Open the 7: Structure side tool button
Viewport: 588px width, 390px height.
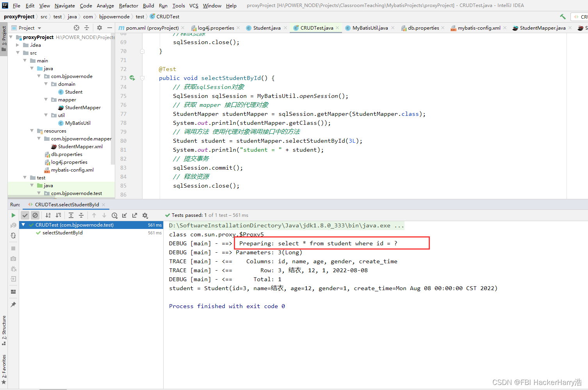point(4,330)
